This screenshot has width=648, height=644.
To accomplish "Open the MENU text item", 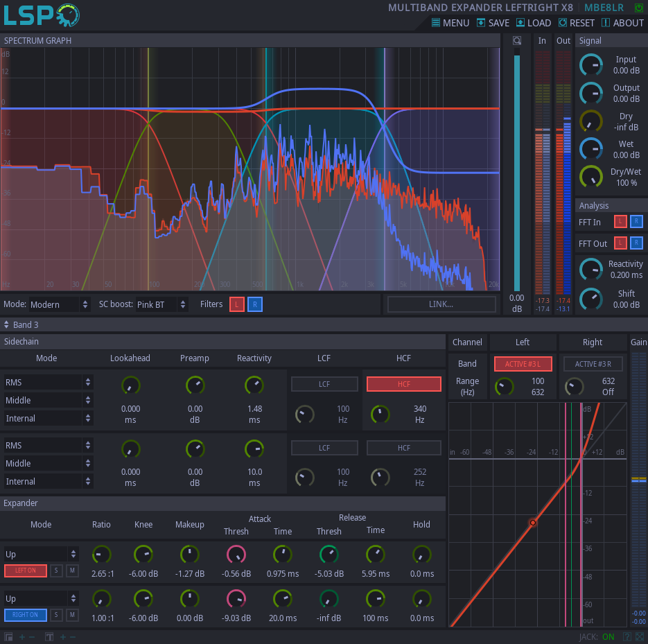I will 456,23.
